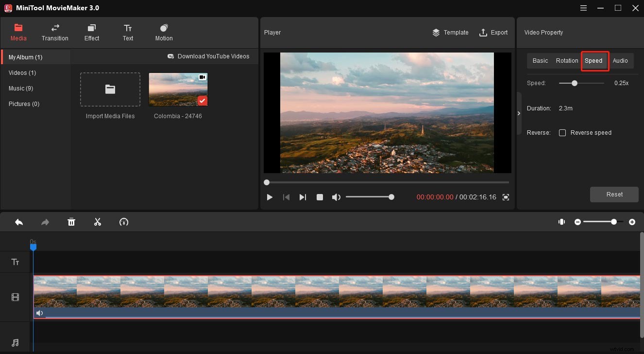Mute audio on the timeline clip
Image resolution: width=644 pixels, height=354 pixels.
click(40, 313)
